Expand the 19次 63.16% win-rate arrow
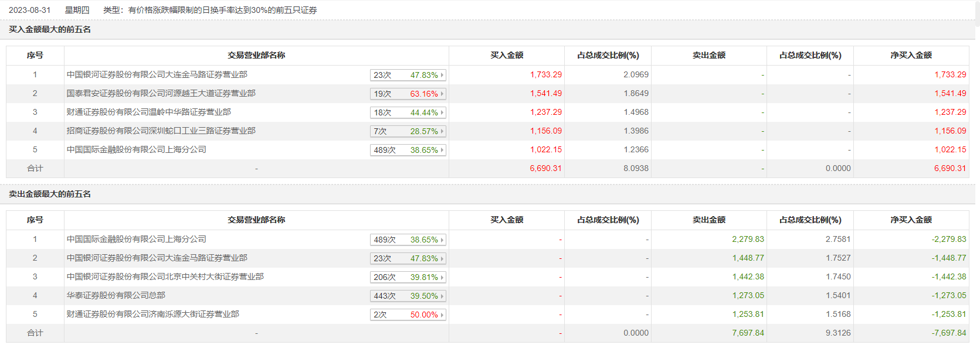 [x=442, y=94]
